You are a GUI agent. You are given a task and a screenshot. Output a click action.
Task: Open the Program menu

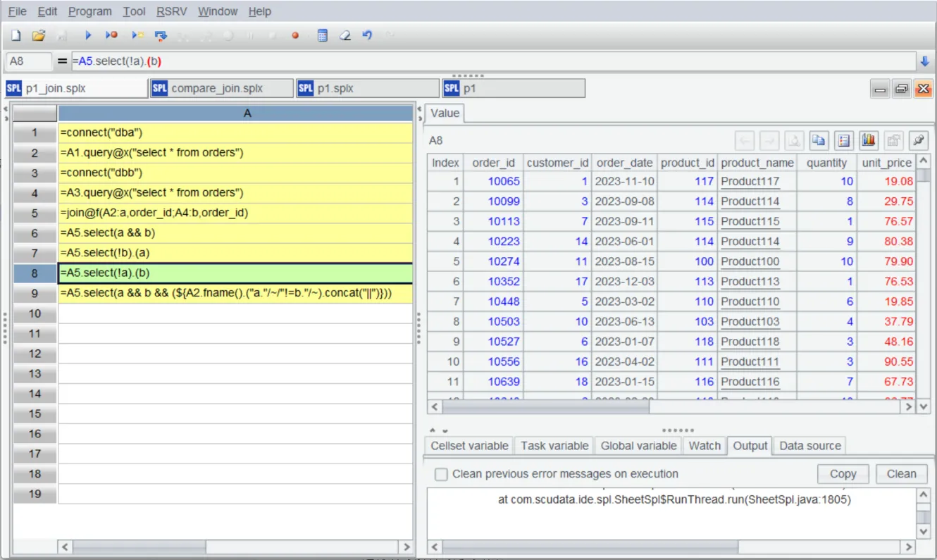tap(90, 11)
